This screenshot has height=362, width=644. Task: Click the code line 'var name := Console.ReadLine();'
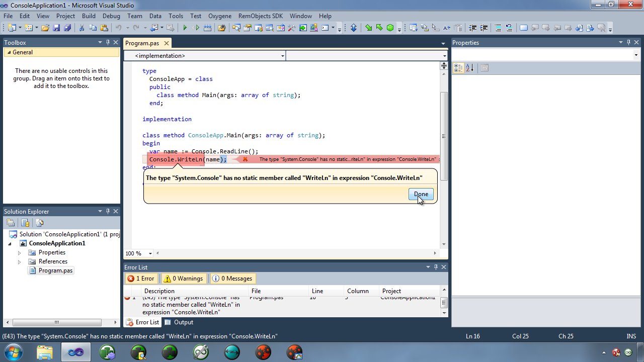tap(203, 151)
